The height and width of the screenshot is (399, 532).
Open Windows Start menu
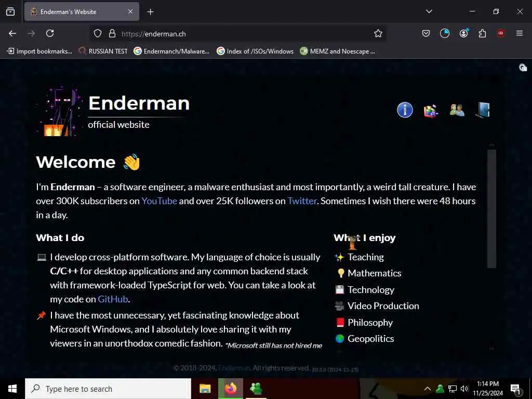tap(12, 389)
